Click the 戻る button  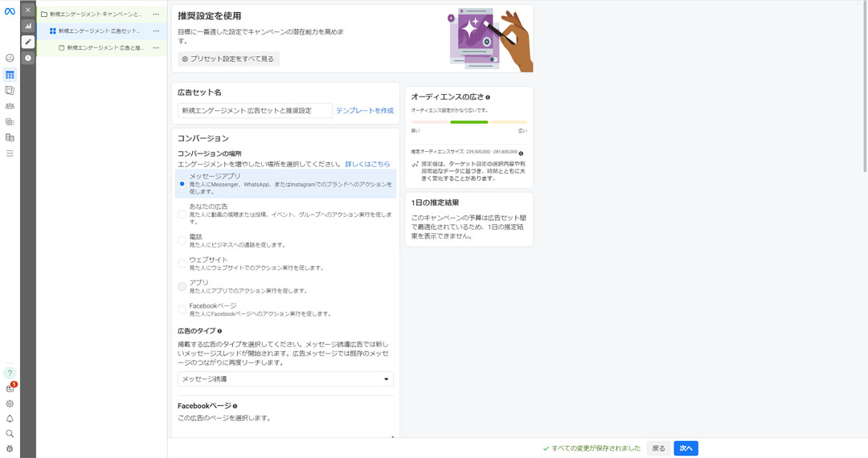(x=659, y=448)
